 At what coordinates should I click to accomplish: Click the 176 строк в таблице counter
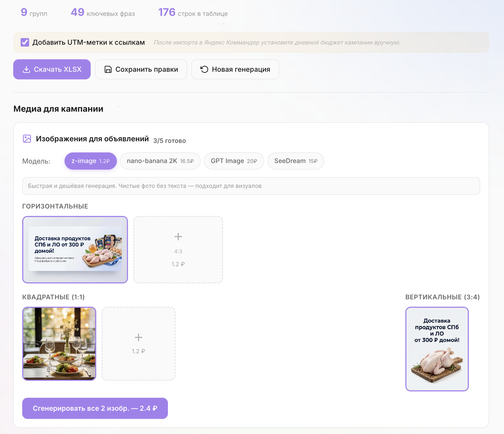(x=193, y=12)
